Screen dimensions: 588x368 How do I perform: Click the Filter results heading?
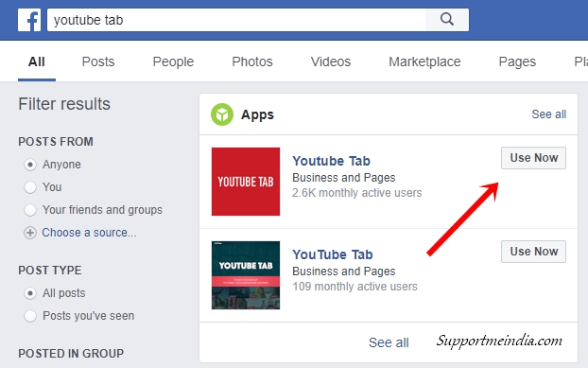[64, 104]
